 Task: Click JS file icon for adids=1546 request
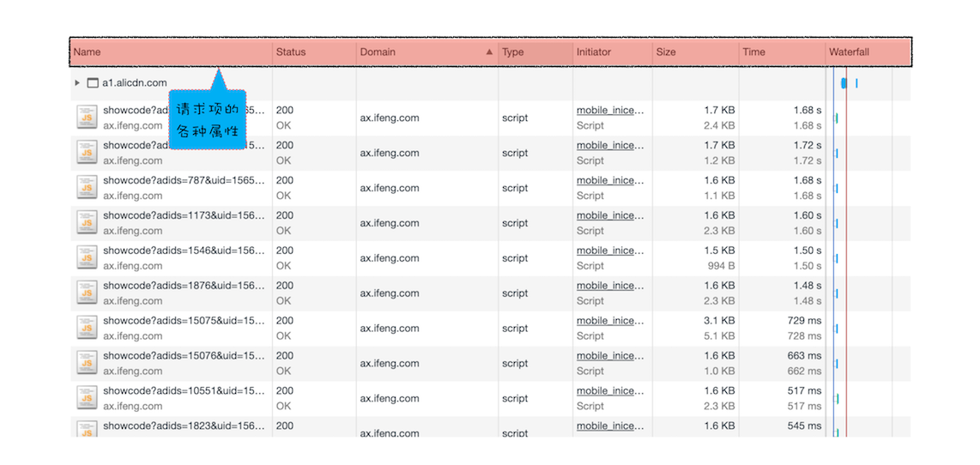click(86, 258)
